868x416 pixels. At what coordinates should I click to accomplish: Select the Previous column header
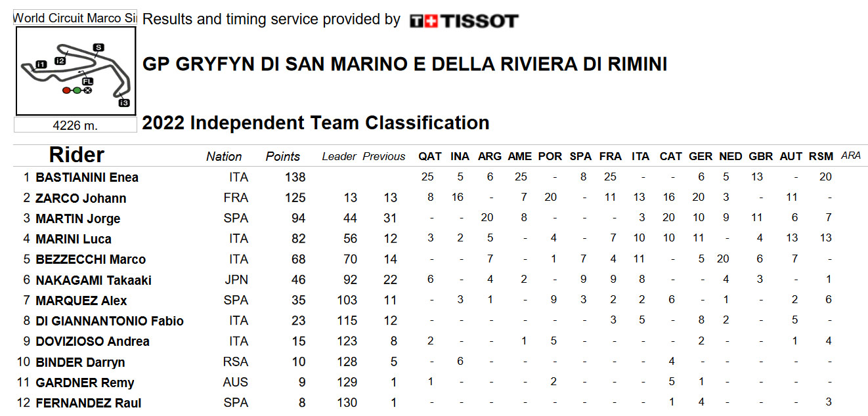click(x=384, y=157)
